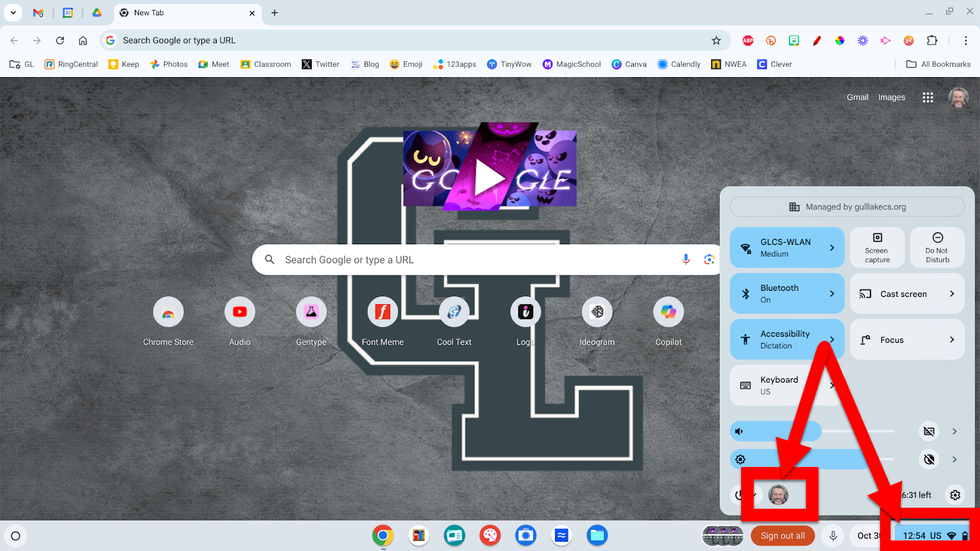Viewport: 980px width, 551px height.
Task: Launch the Camera app from the shelf
Action: pyautogui.click(x=526, y=536)
